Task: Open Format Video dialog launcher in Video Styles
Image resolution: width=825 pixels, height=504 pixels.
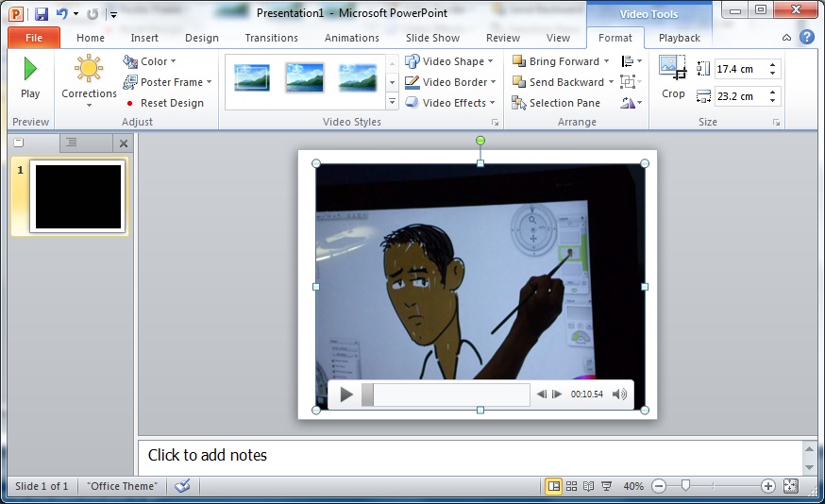Action: pos(496,122)
